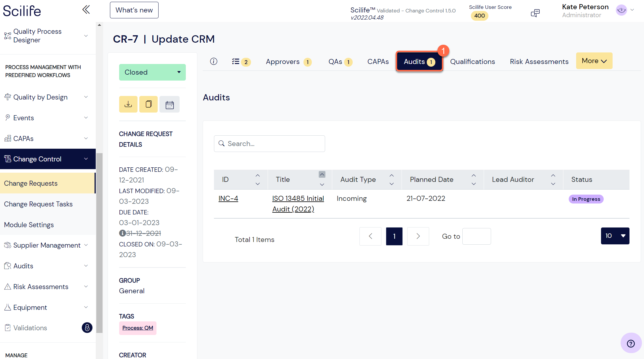Click the Scilife logo

coord(22,11)
